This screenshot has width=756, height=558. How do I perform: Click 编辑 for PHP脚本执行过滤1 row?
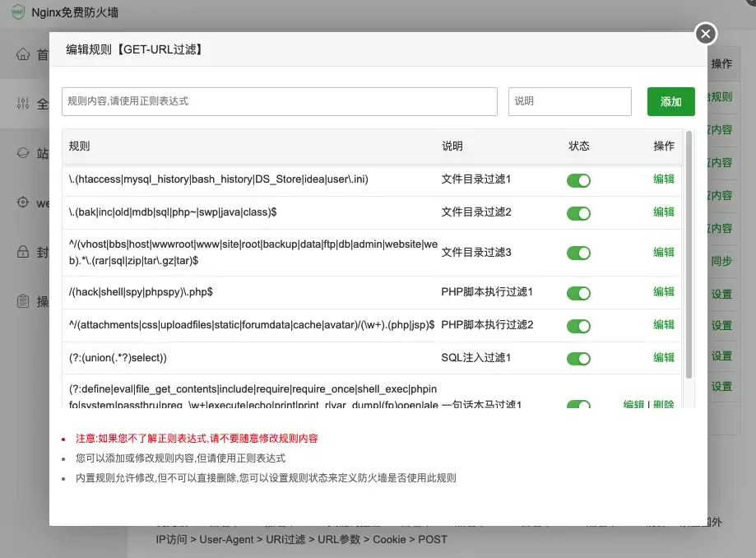(x=663, y=291)
